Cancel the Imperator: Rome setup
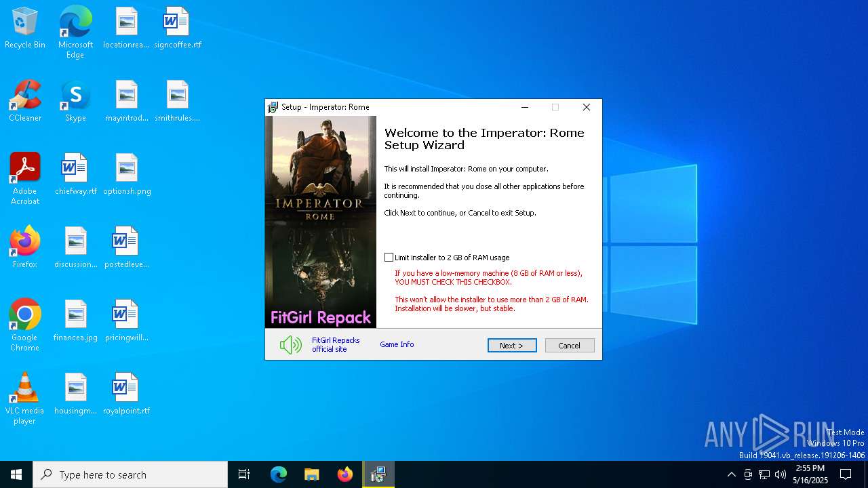 tap(570, 346)
